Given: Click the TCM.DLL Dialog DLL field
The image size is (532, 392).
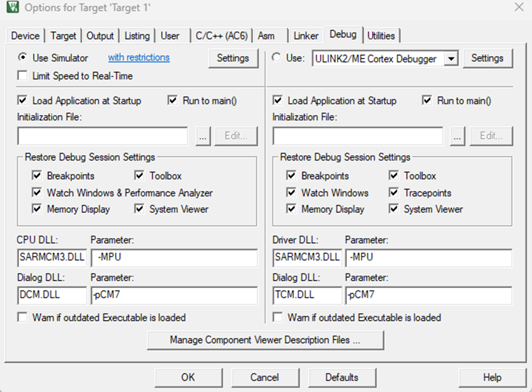Looking at the screenshot, I should (x=307, y=295).
